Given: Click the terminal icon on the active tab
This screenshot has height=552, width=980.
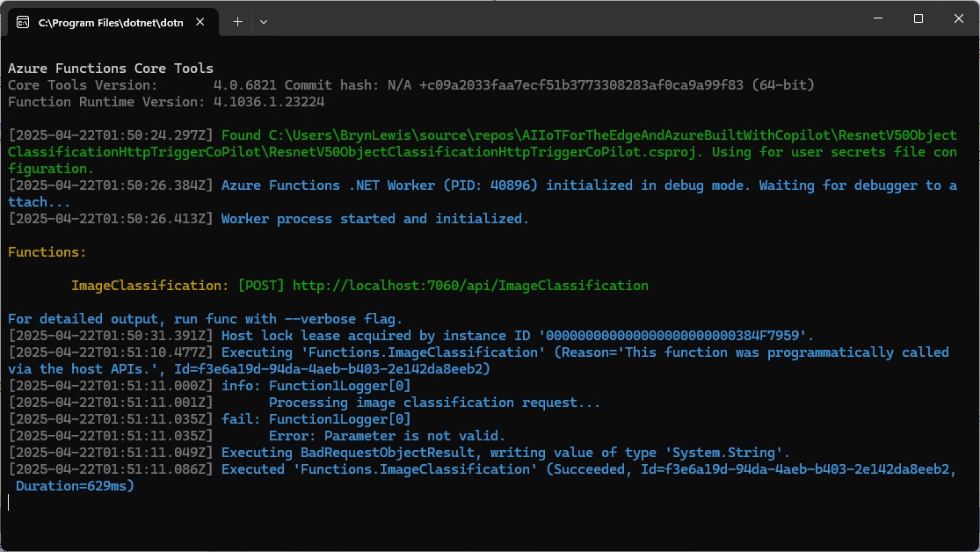Looking at the screenshot, I should point(23,21).
